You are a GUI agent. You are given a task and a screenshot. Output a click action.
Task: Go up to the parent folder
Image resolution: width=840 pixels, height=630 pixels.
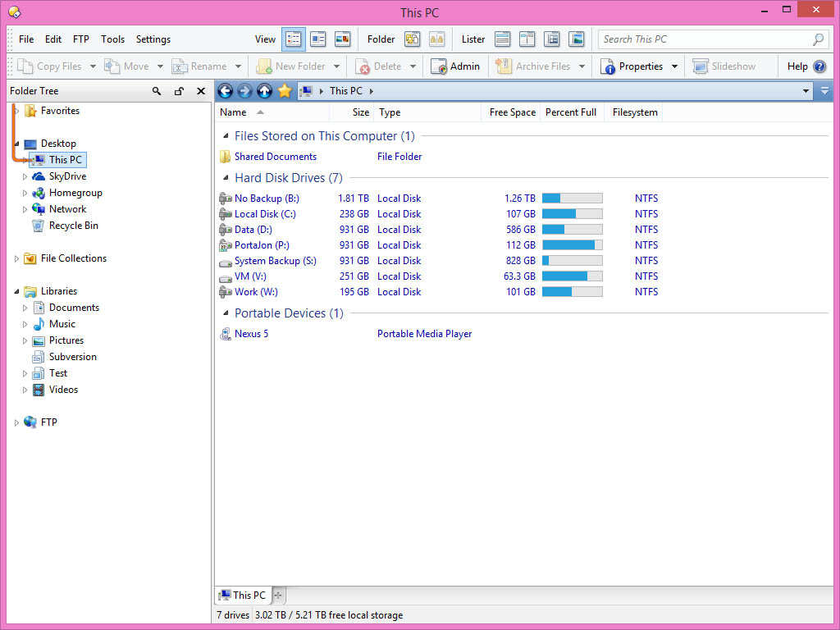(264, 91)
